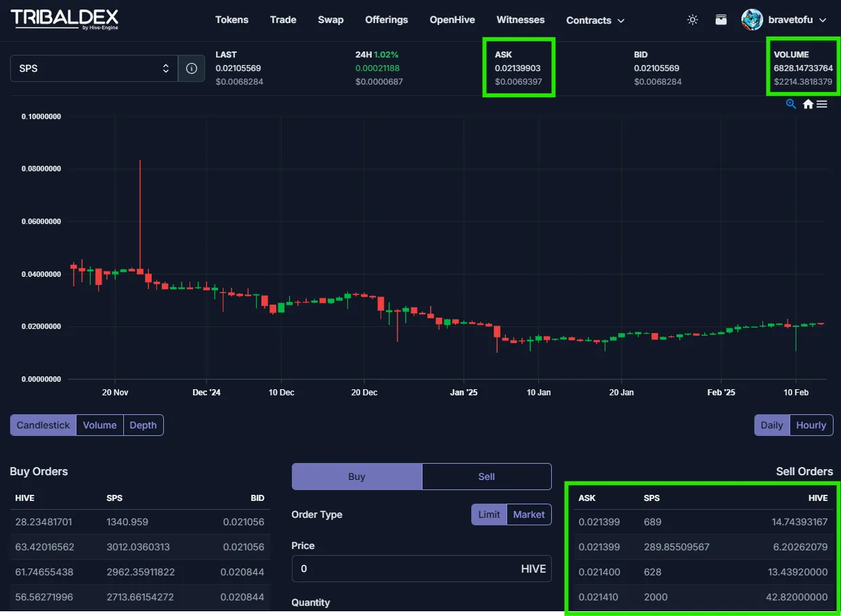Switch chart to Depth view
Viewport: 841px width, 616px height.
point(143,425)
